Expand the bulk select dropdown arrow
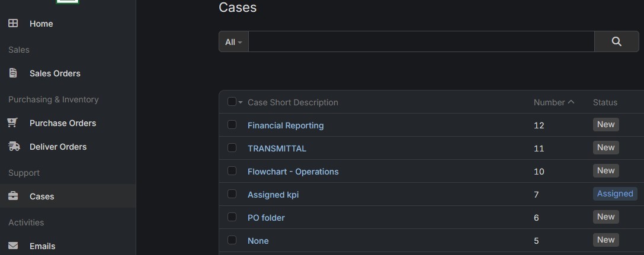Screen dimensions: 644x255 click(241, 102)
